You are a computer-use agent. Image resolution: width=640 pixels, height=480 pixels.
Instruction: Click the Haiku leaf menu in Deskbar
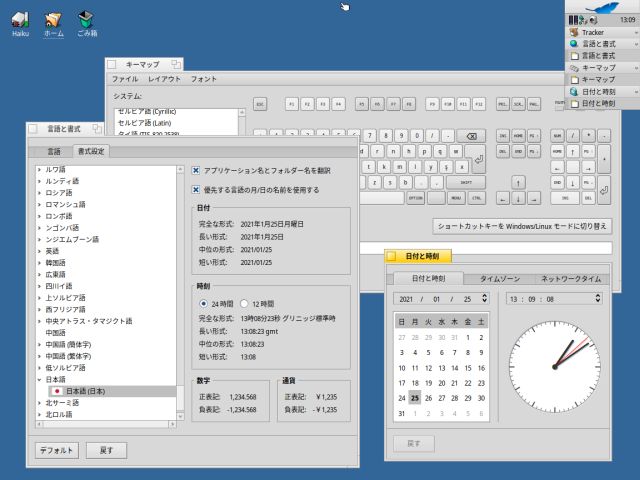tap(601, 8)
